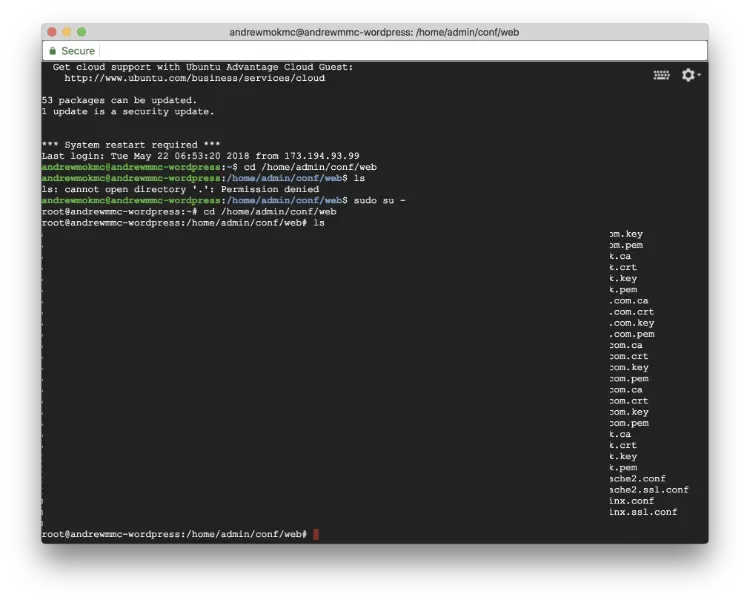This screenshot has height=603, width=750.
Task: Click the '53 packages can be updated' line
Action: click(x=119, y=100)
